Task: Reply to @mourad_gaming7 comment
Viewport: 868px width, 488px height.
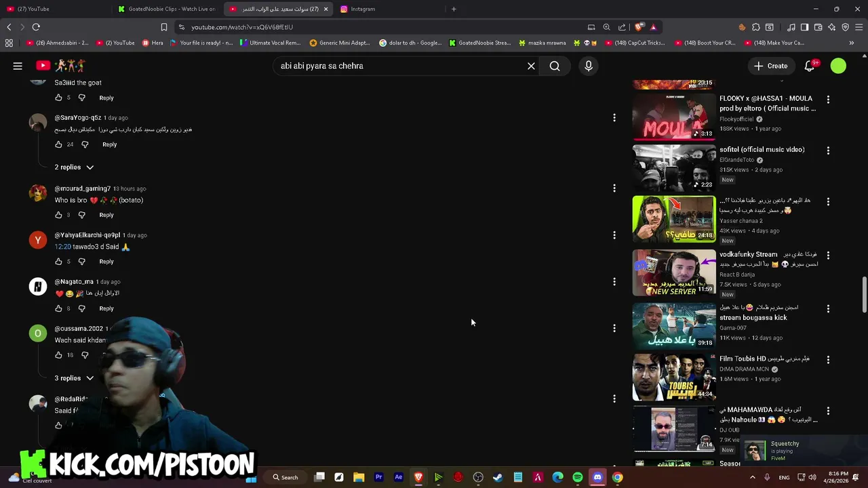Action: [106, 215]
